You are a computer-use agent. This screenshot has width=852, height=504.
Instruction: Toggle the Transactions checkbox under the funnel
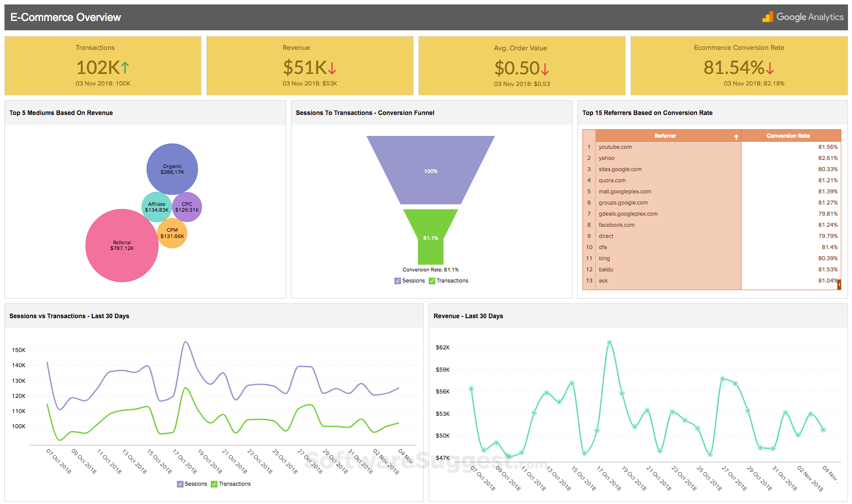pyautogui.click(x=431, y=281)
